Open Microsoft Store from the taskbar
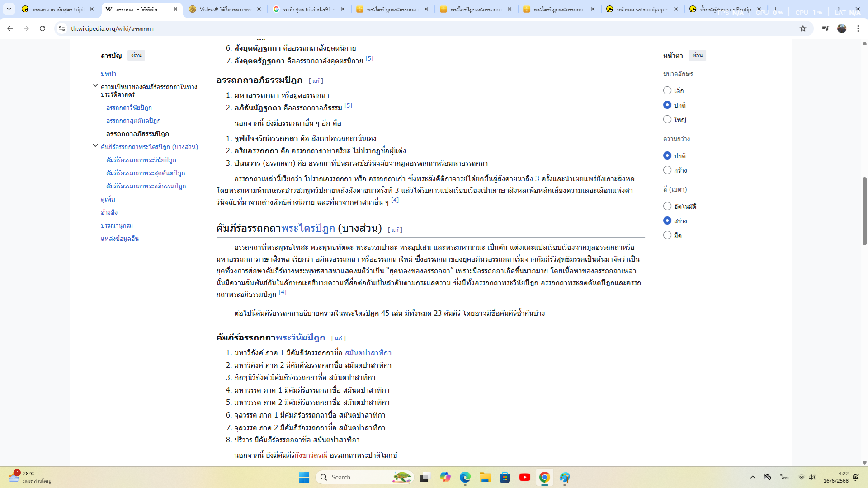The height and width of the screenshot is (488, 868). [x=505, y=477]
